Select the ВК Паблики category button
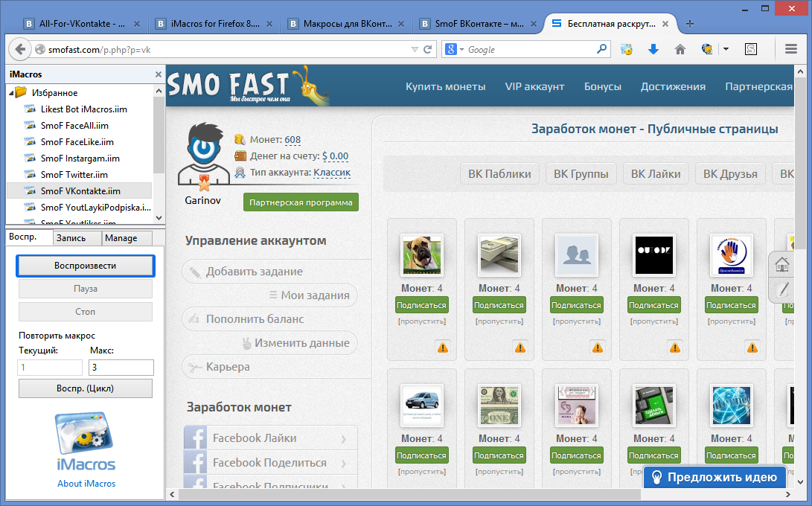Image resolution: width=812 pixels, height=506 pixels. click(x=499, y=174)
